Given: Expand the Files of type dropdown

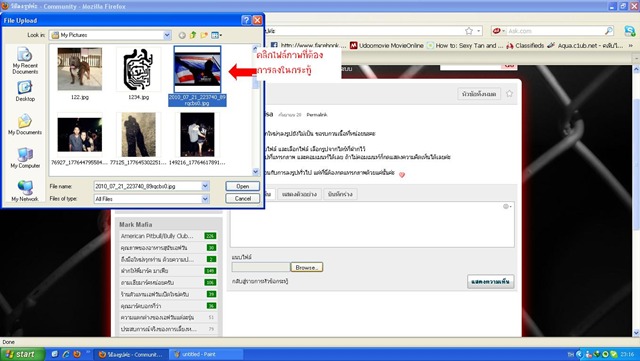Looking at the screenshot, I should 205,199.
